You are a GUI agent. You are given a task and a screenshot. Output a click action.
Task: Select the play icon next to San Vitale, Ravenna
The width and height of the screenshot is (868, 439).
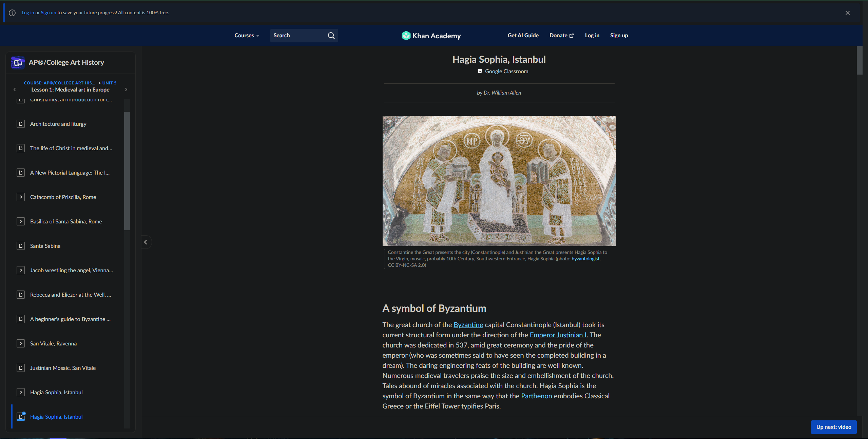click(x=20, y=343)
